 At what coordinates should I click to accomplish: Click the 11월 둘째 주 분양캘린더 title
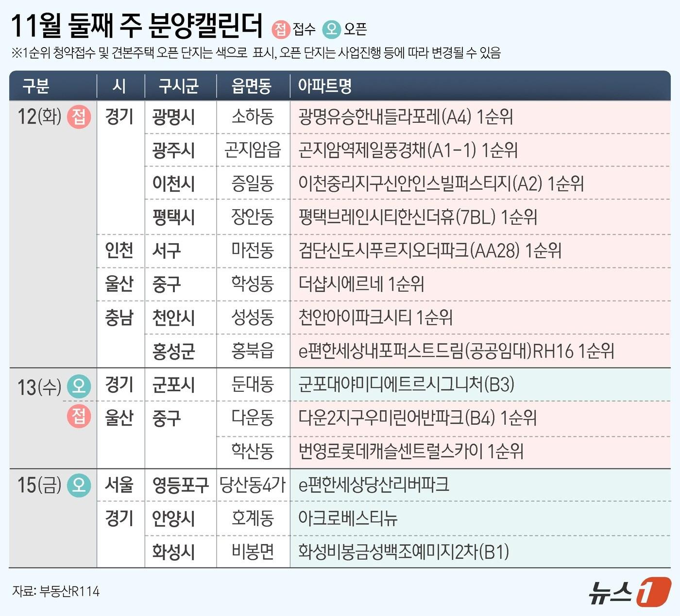(136, 26)
